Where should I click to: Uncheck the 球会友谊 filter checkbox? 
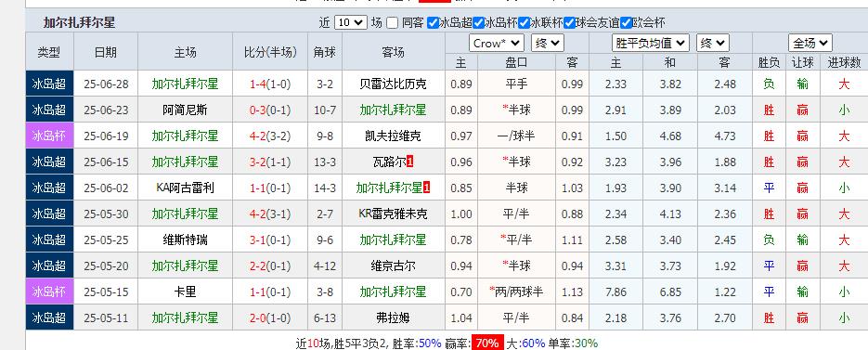click(570, 22)
